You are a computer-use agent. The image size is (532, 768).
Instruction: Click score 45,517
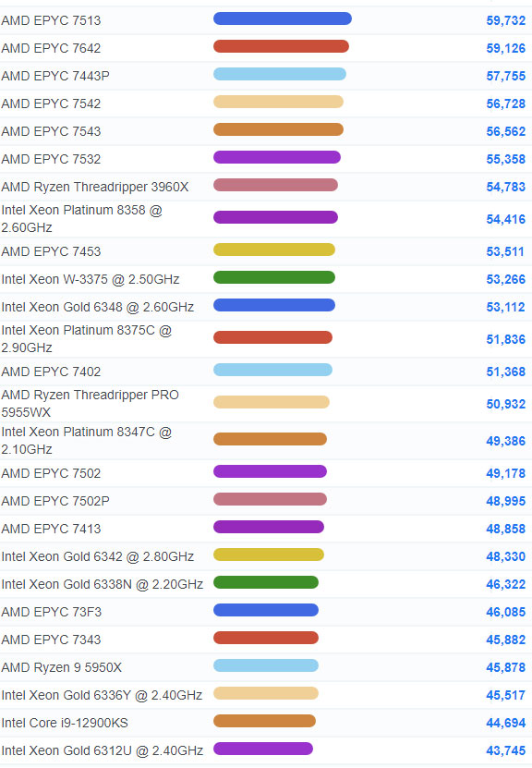505,695
